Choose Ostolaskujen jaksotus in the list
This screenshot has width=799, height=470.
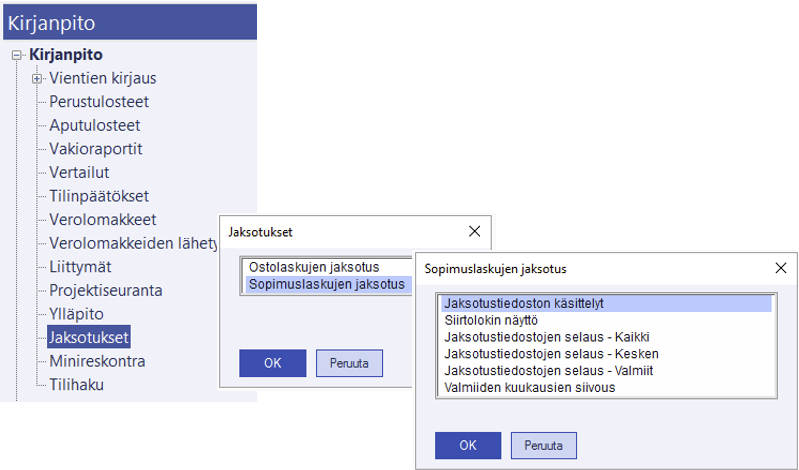coord(310,268)
